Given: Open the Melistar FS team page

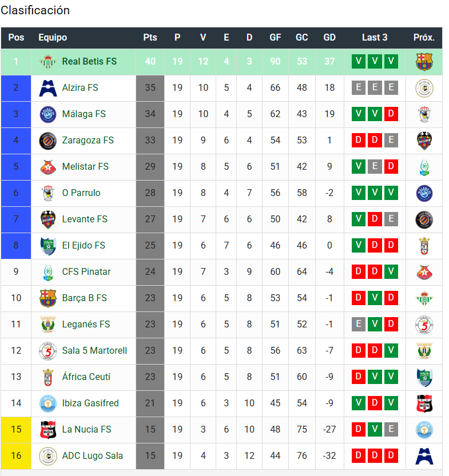Looking at the screenshot, I should (85, 166).
